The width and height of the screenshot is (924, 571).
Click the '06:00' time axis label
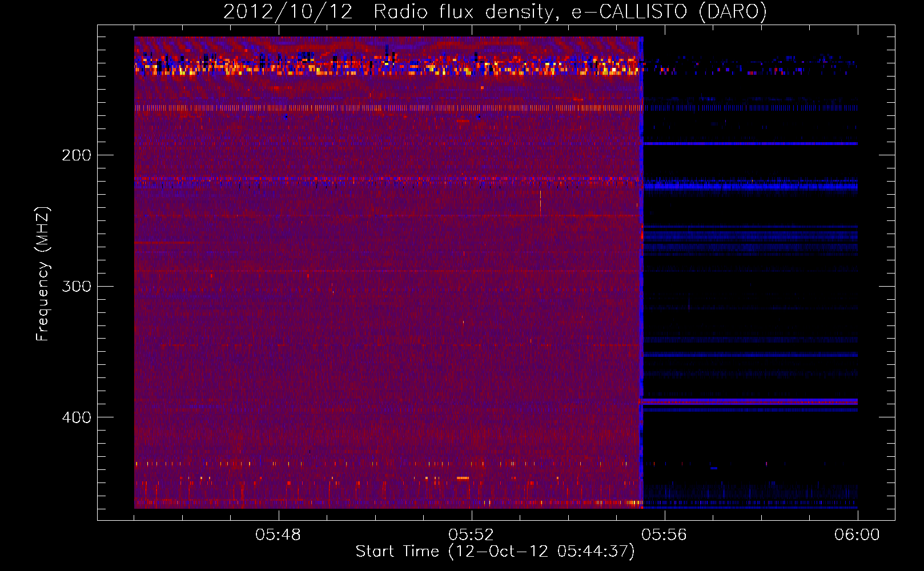point(857,535)
